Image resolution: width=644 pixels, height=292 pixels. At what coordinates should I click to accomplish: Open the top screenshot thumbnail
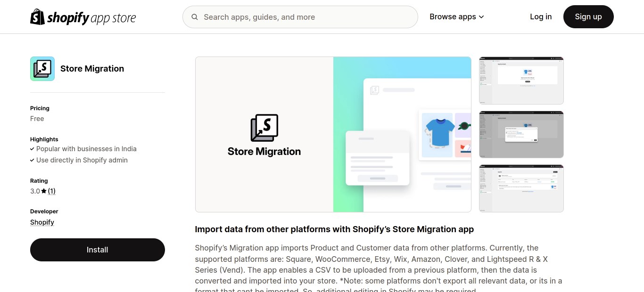[521, 80]
